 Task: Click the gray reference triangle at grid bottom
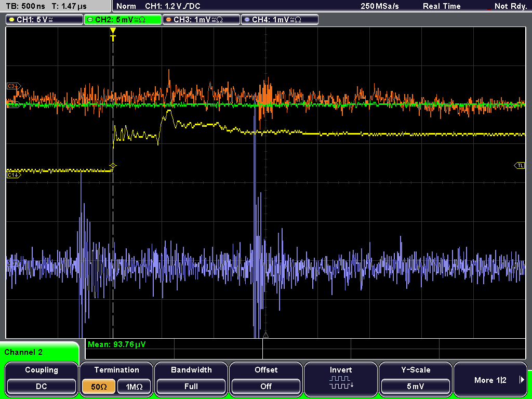click(265, 335)
